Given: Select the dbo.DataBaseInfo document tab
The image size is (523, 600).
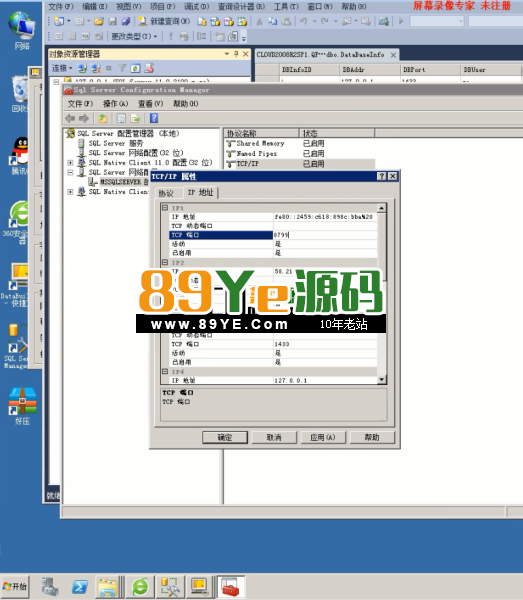Looking at the screenshot, I should 326,55.
